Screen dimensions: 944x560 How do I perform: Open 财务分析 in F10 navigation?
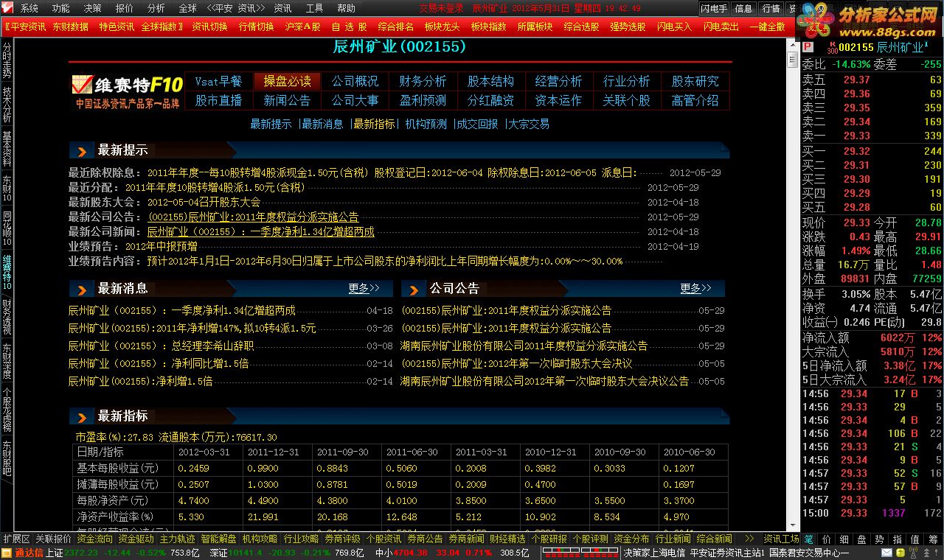(423, 81)
